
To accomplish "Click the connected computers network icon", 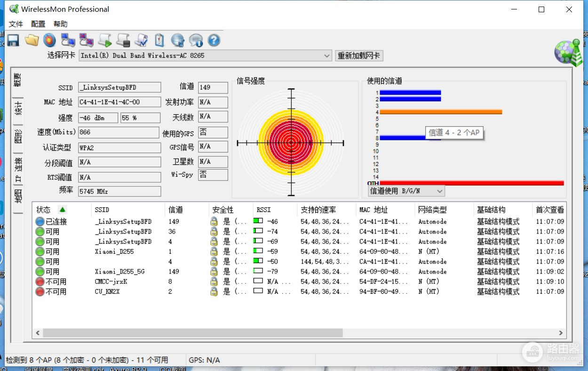I will point(68,40).
